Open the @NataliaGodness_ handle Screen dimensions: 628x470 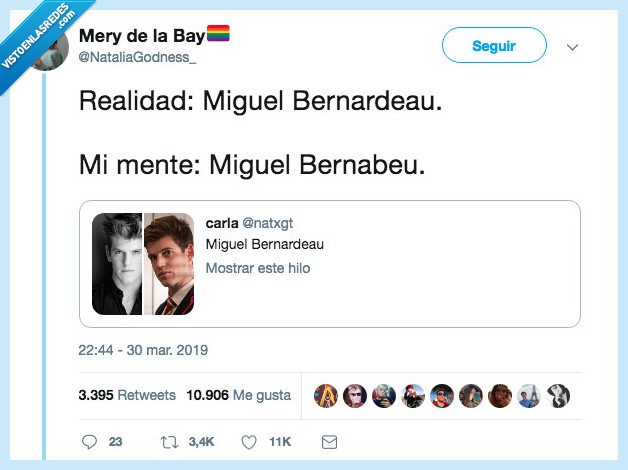tap(137, 59)
